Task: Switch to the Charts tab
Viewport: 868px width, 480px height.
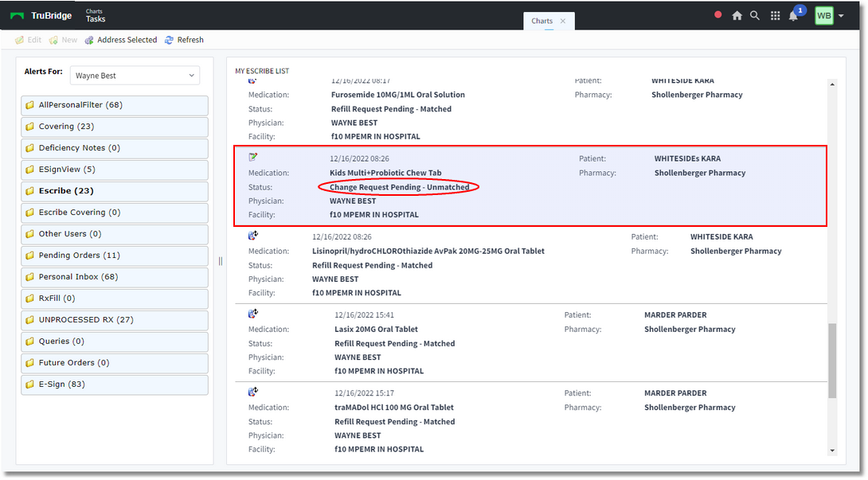Action: [542, 21]
